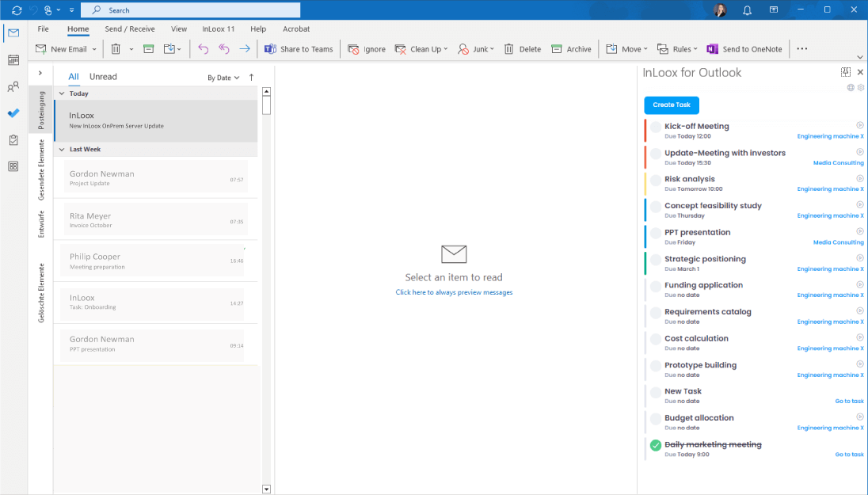
Task: Share the message to Teams
Action: (299, 48)
